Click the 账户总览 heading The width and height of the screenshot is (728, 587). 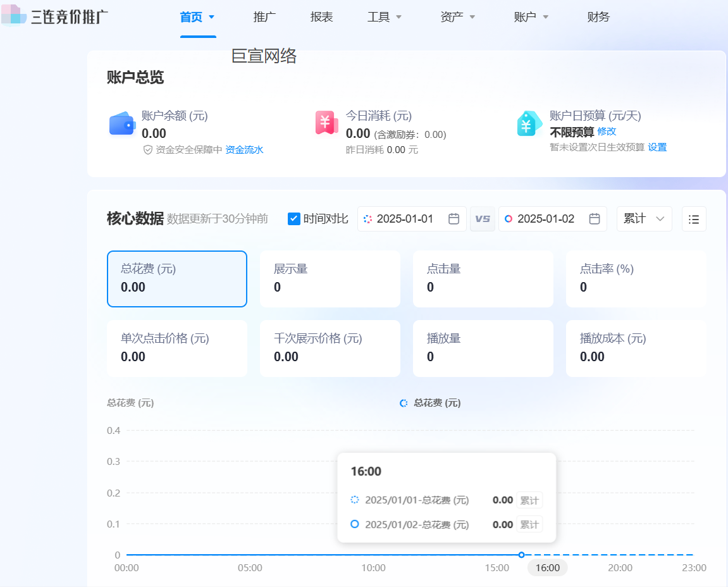click(x=135, y=77)
